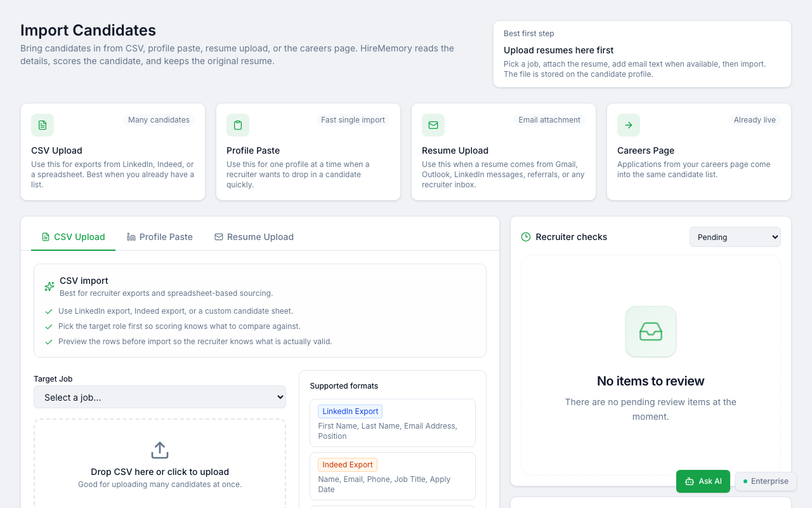The image size is (812, 508).
Task: Select the CSV Upload method card
Action: [x=113, y=152]
